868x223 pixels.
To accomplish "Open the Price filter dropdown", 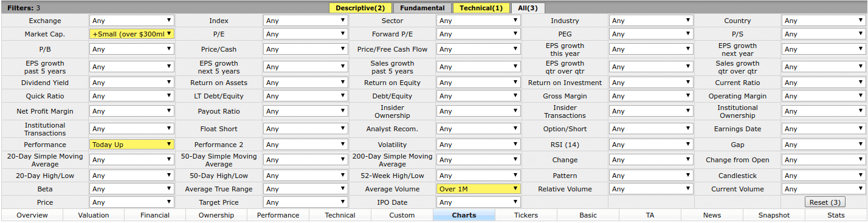I will coord(132,202).
